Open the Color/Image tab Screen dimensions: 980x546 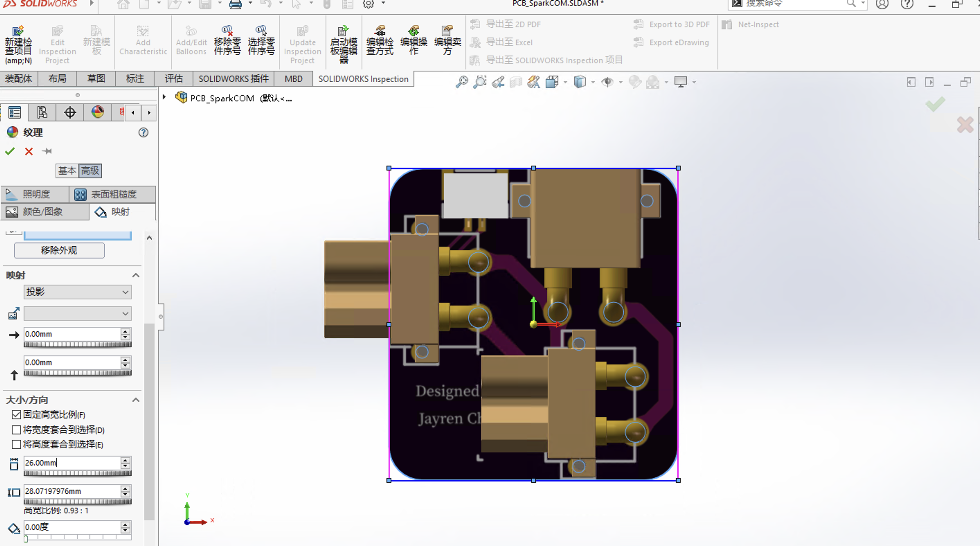[x=45, y=212]
